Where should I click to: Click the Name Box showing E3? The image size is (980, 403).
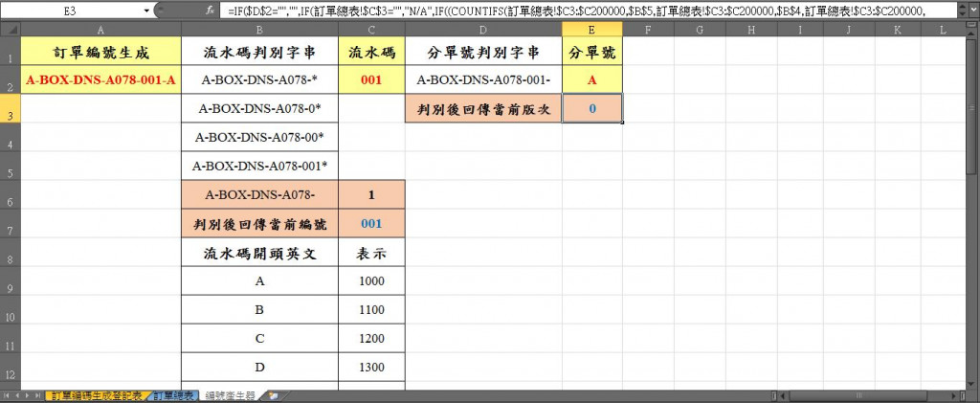click(71, 11)
